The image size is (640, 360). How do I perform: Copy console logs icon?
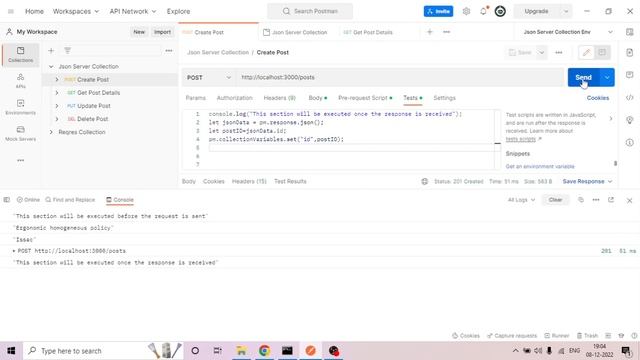click(x=581, y=200)
